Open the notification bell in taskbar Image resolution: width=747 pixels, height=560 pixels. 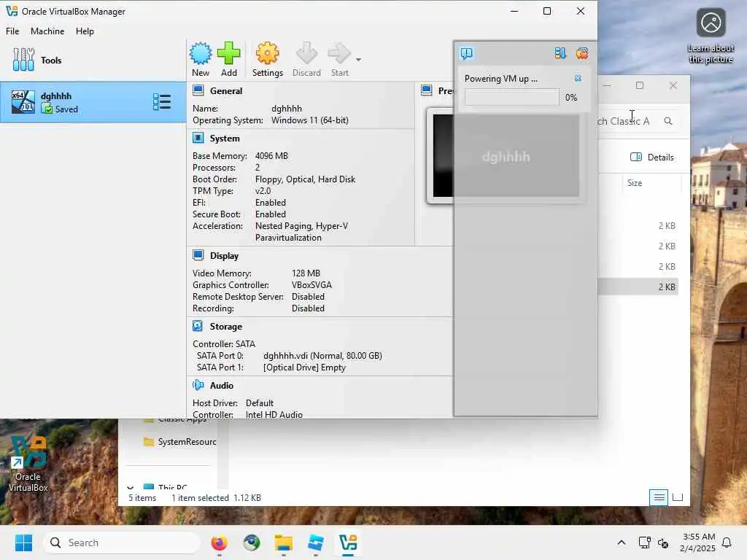pos(727,542)
